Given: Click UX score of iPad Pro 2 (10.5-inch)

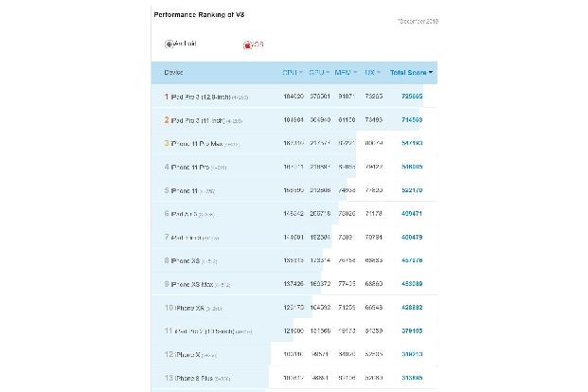Looking at the screenshot, I should 373,330.
